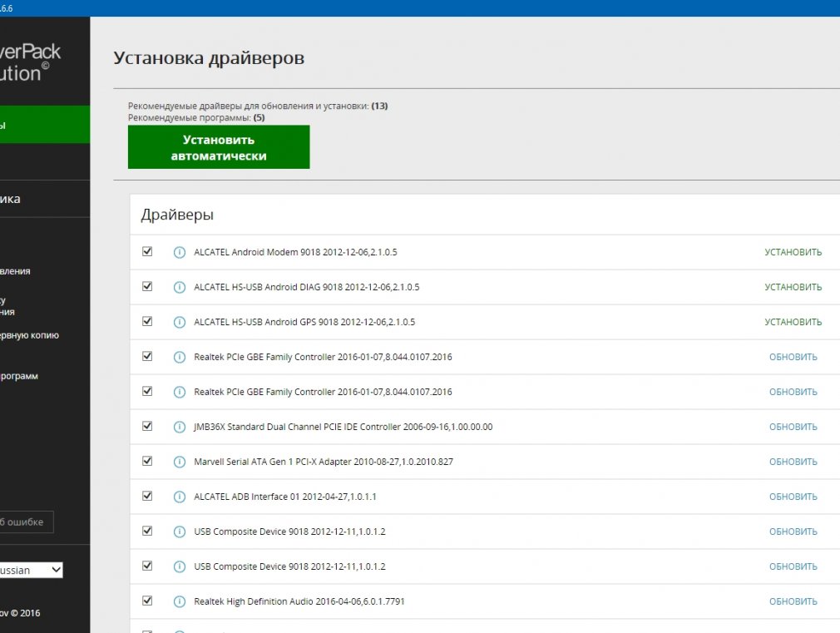Click info icon on JMB36X Standard Dual Channel row
840x633 pixels.
click(180, 428)
